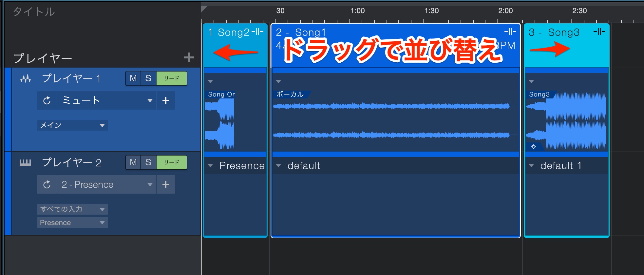Open the すべての入力 input dropdown
Screen dimensions: 644x275
pyautogui.click(x=72, y=209)
